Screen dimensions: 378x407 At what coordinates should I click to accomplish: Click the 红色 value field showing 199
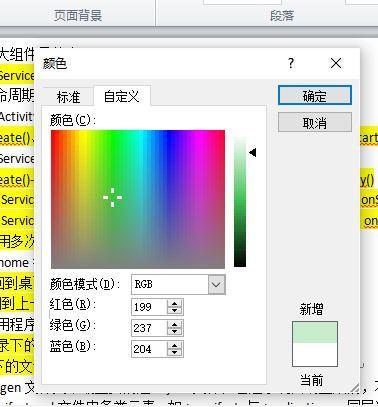[x=149, y=307]
